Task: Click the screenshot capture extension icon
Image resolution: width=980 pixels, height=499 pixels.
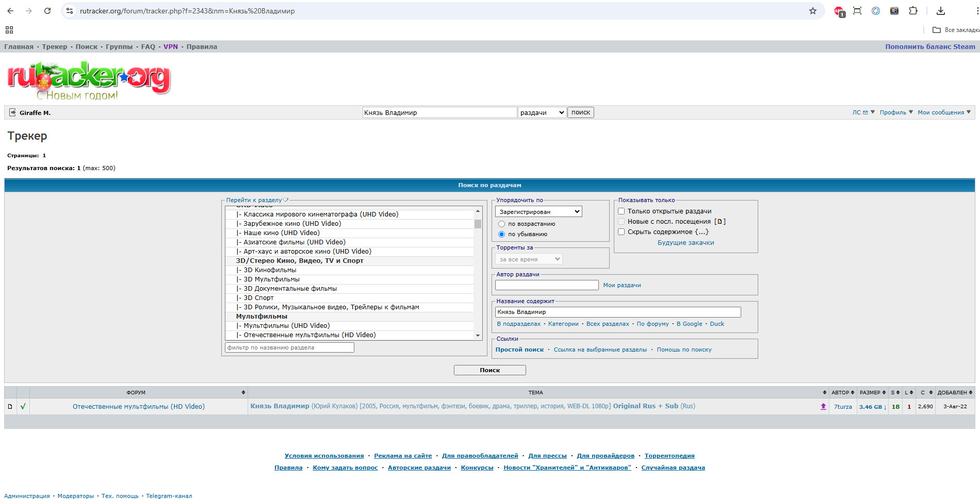Action: [x=857, y=11]
